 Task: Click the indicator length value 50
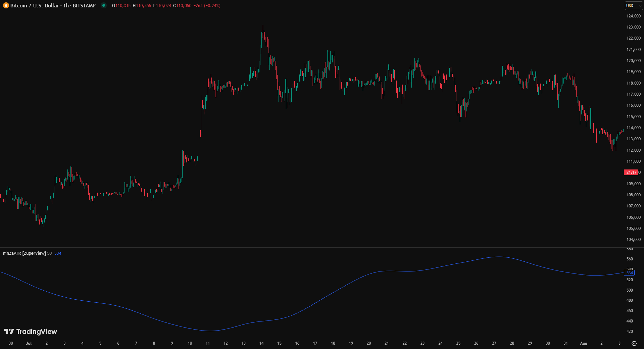pyautogui.click(x=49, y=253)
